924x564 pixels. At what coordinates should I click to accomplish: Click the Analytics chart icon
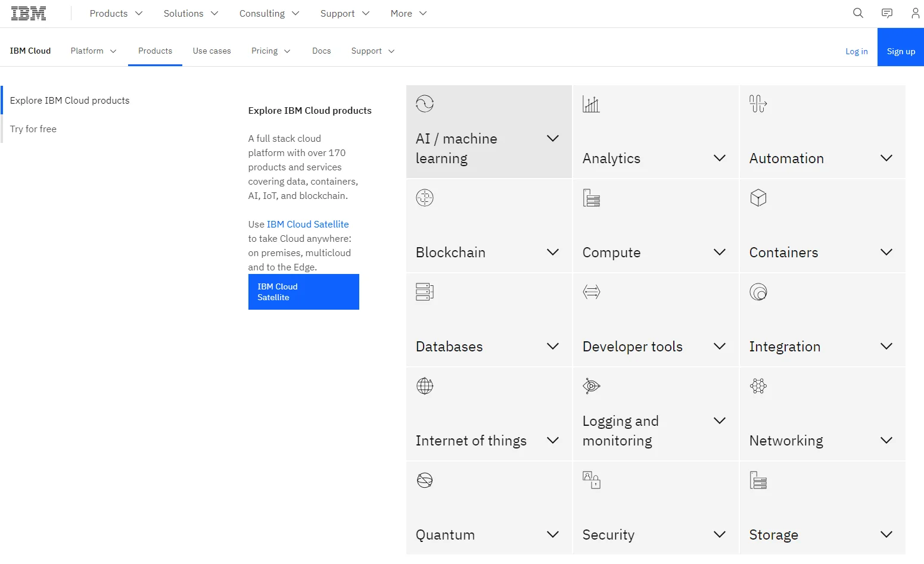[x=592, y=104]
